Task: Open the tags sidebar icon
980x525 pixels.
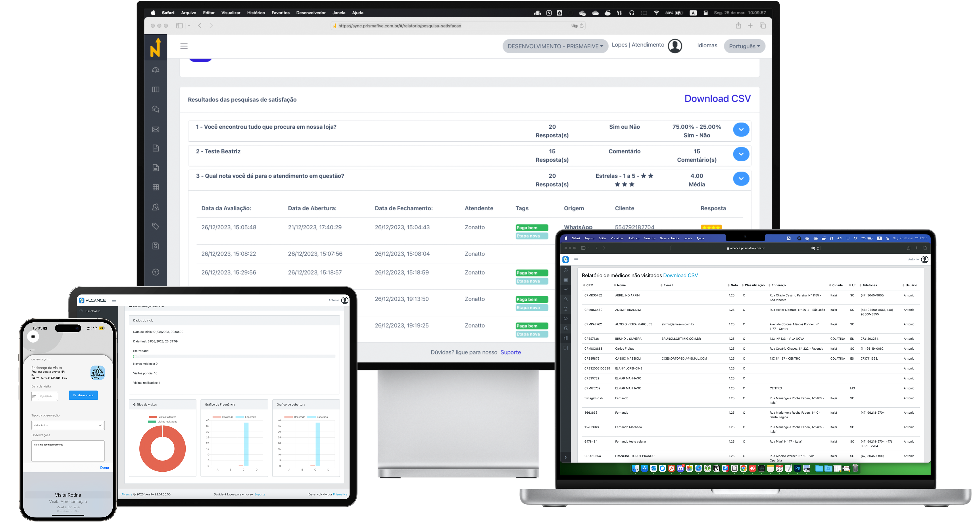Action: tap(156, 226)
